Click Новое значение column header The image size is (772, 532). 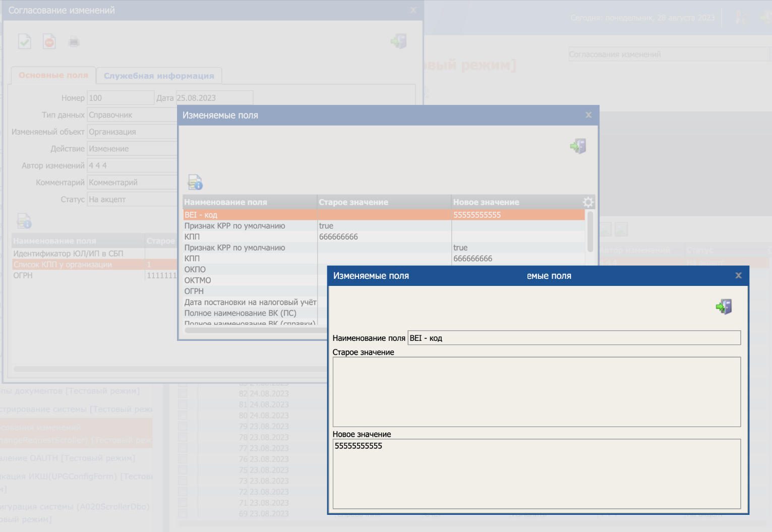tap(517, 202)
